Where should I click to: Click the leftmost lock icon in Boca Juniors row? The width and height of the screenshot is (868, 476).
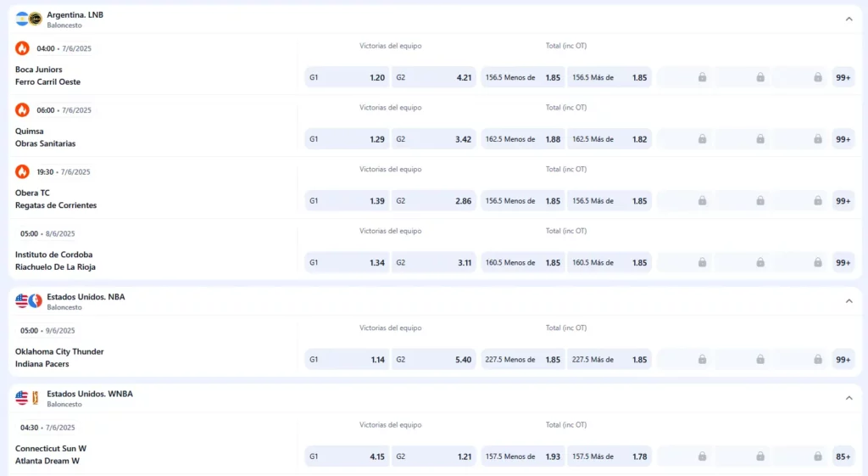pos(702,77)
